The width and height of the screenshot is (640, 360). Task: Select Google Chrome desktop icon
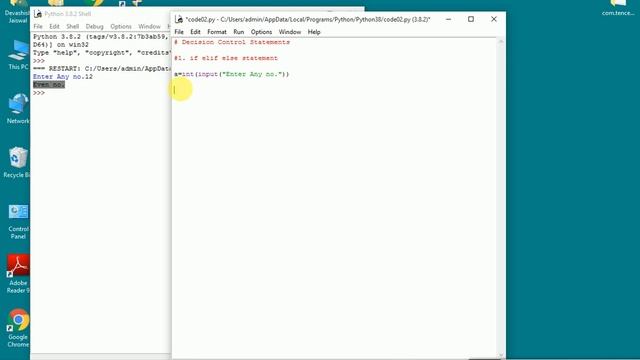18,329
